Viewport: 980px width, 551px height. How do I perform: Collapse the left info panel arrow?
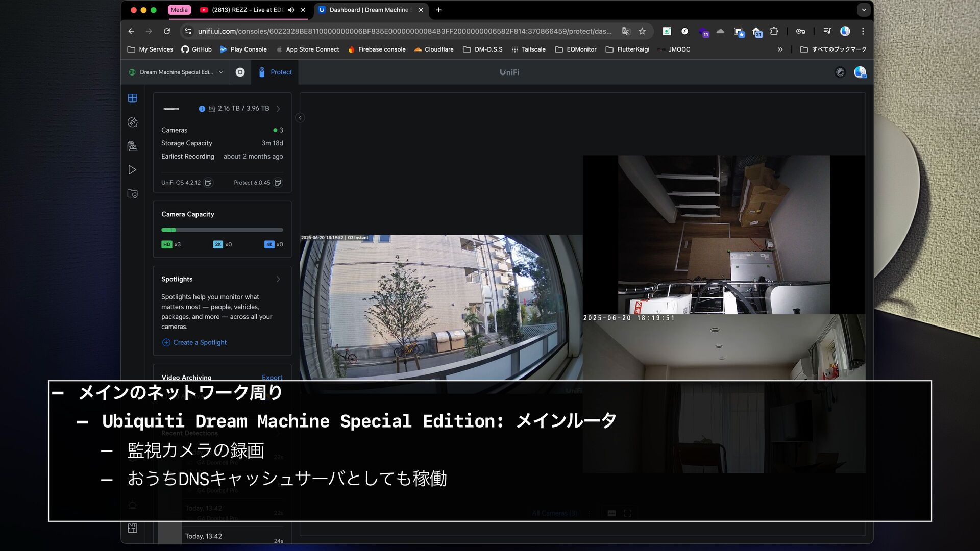tap(300, 118)
